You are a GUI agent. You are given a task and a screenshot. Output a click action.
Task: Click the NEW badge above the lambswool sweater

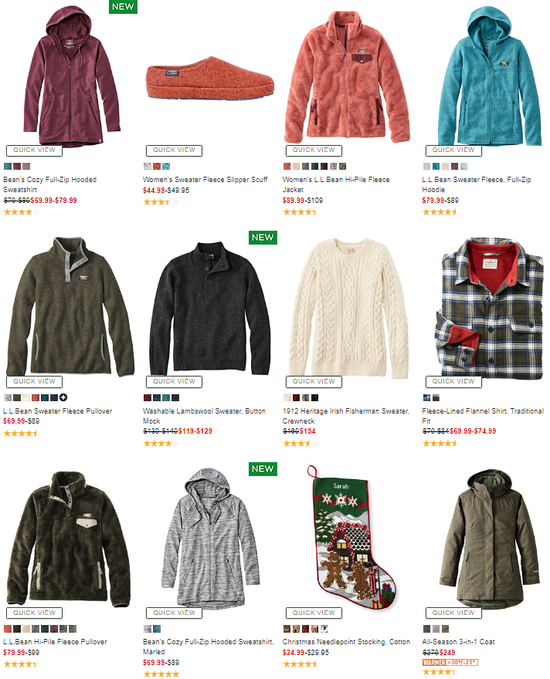click(263, 237)
